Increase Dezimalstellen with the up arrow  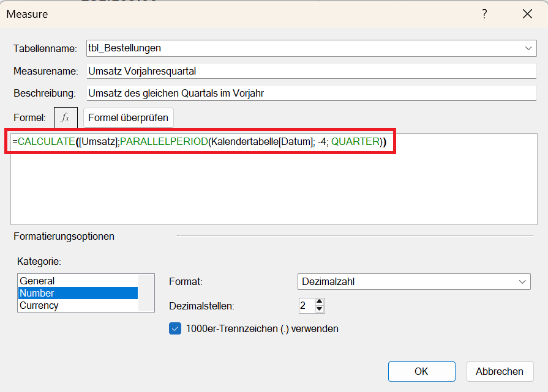tap(320, 301)
